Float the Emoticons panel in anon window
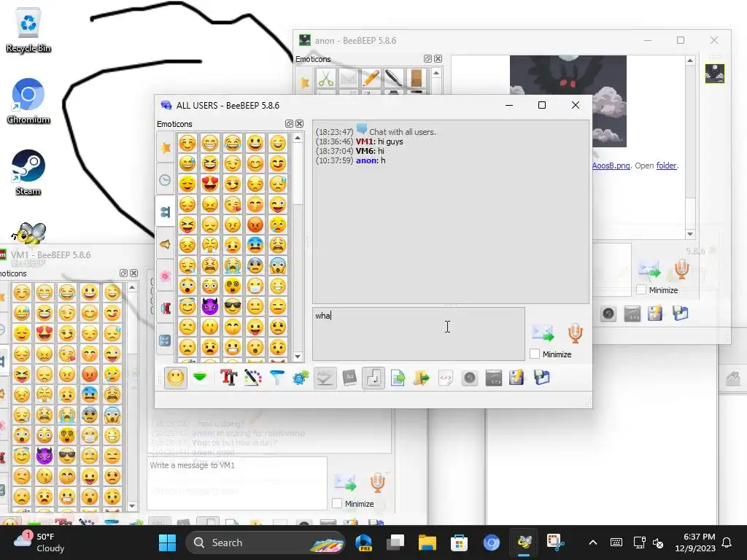The width and height of the screenshot is (747, 560). point(427,58)
